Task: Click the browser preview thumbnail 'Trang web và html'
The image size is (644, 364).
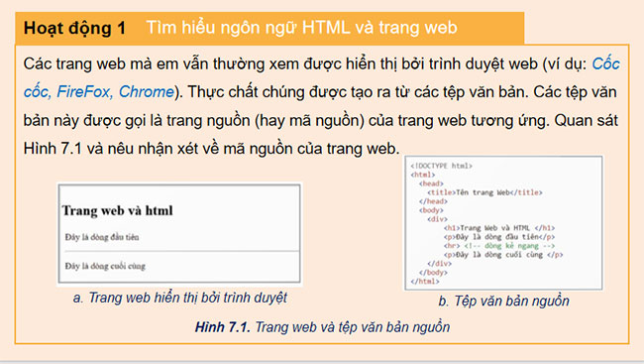Action: pyautogui.click(x=179, y=234)
